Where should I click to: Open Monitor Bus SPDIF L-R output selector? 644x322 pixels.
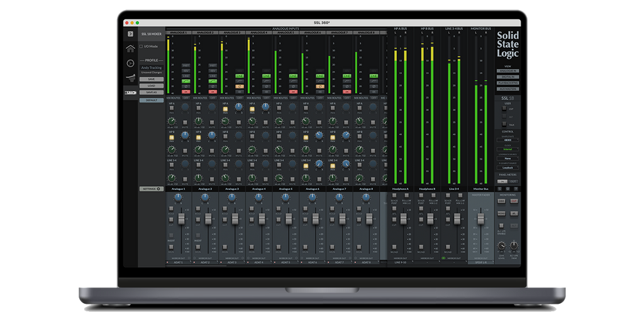point(480,262)
